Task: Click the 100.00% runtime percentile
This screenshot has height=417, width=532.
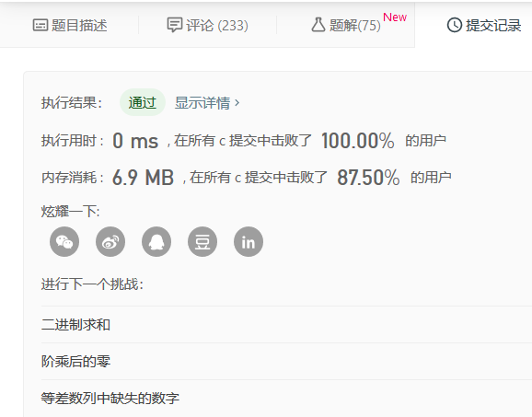Action: [x=358, y=141]
